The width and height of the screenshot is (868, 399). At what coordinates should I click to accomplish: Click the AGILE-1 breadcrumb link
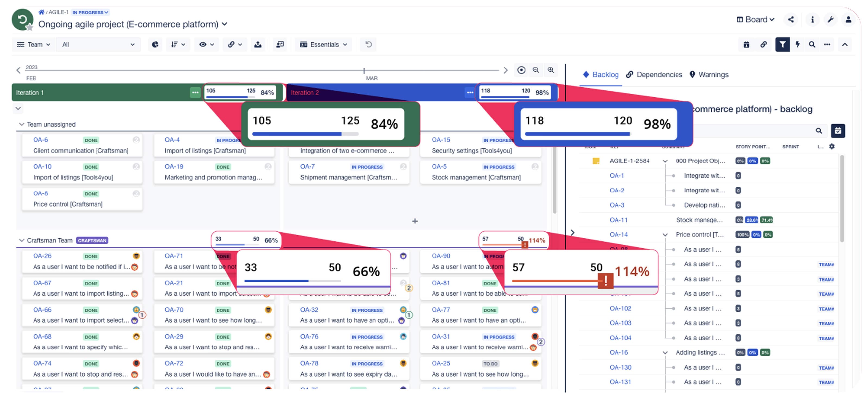click(x=58, y=12)
